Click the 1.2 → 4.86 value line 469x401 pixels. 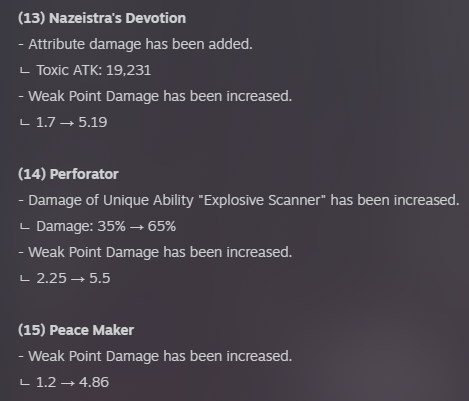pos(72,382)
